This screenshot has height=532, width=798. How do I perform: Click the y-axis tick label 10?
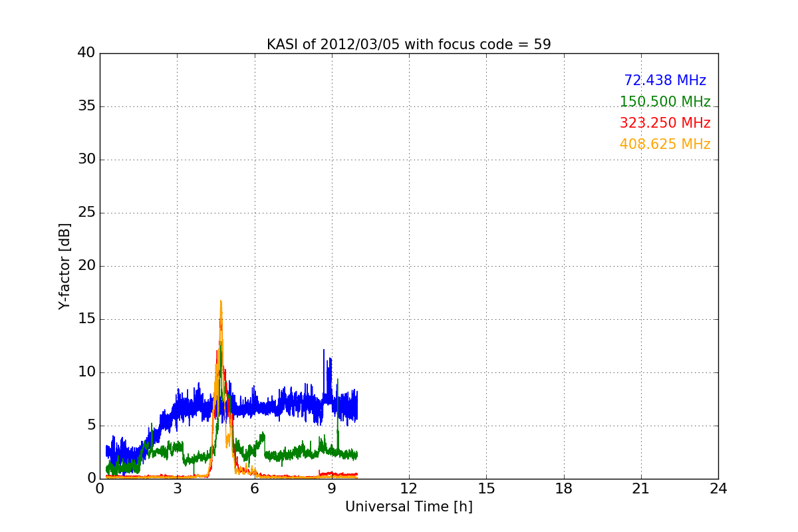[86, 372]
